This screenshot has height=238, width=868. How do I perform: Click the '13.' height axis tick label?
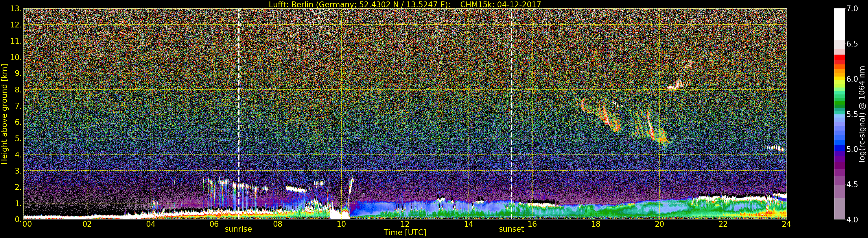pyautogui.click(x=16, y=9)
